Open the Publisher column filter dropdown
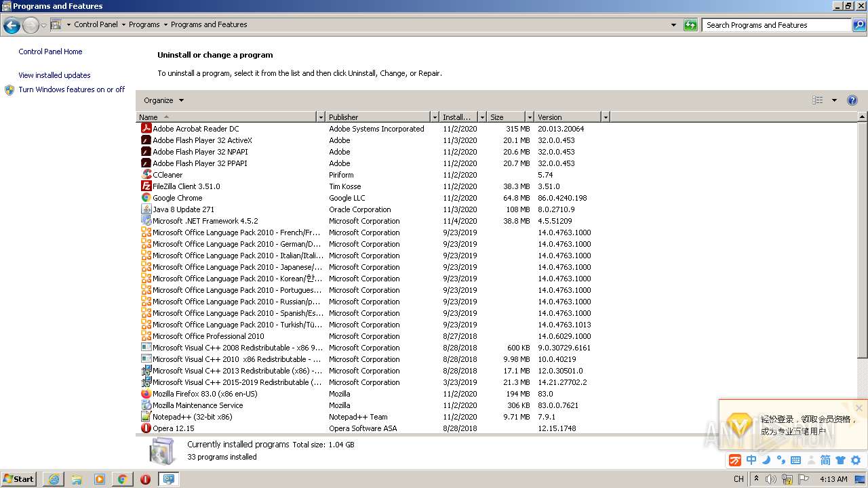The image size is (868, 488). coord(435,117)
